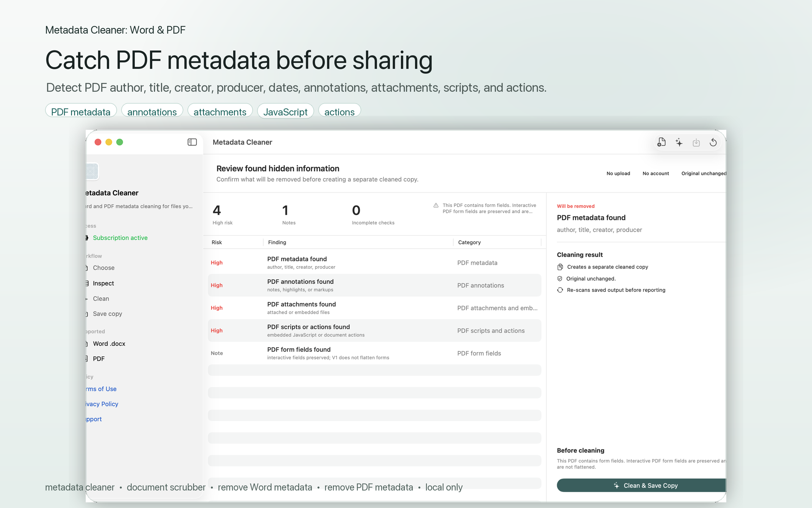Screen dimensions: 812x508
Task: Click the PDF annotations category cell
Action: [x=481, y=285]
